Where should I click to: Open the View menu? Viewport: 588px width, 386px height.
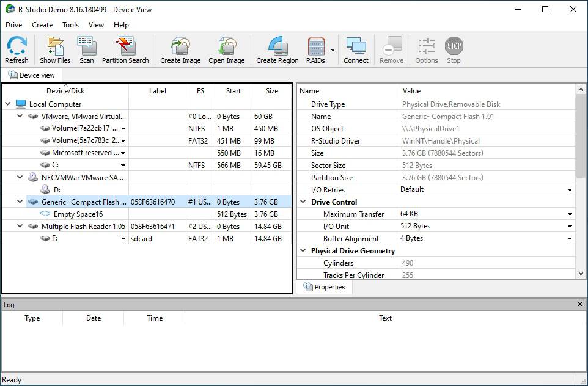[x=96, y=24]
